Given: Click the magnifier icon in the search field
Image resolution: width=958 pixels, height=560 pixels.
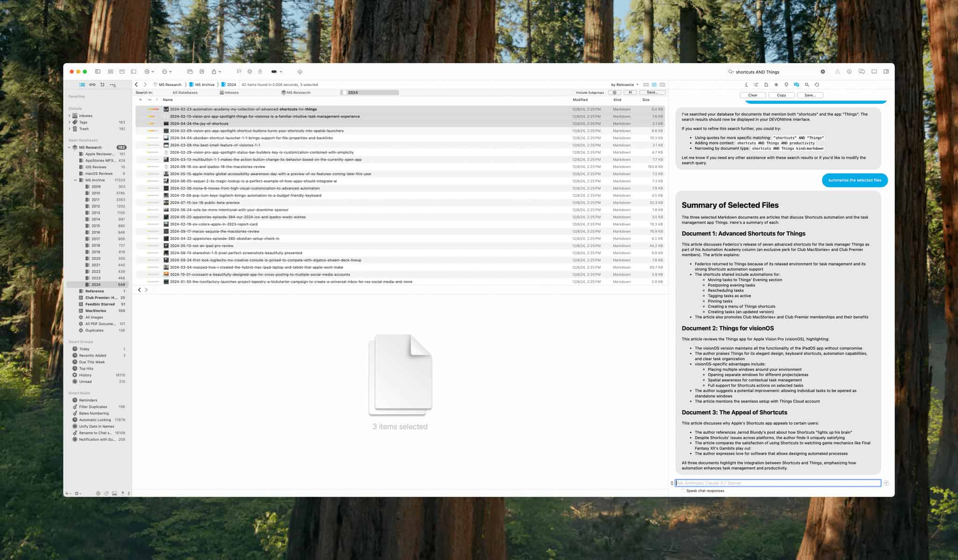Looking at the screenshot, I should coord(731,72).
